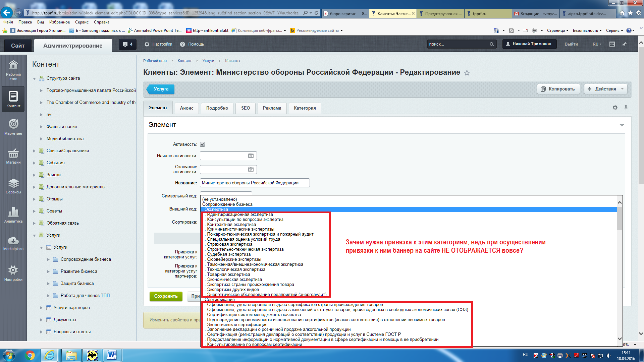Viewport: 644px width, 362px height.
Task: Click the Услуга back button
Action: pyautogui.click(x=161, y=89)
